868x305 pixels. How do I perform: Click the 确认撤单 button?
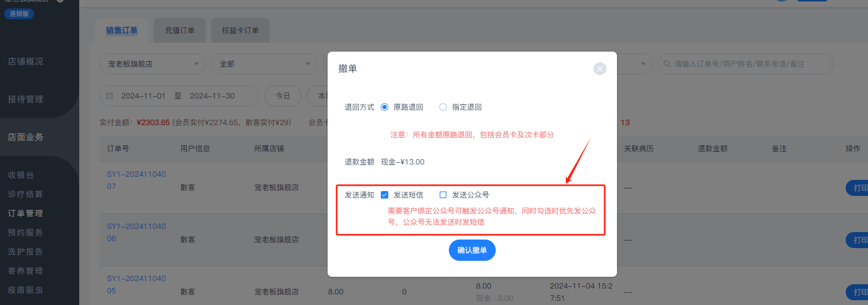point(472,250)
